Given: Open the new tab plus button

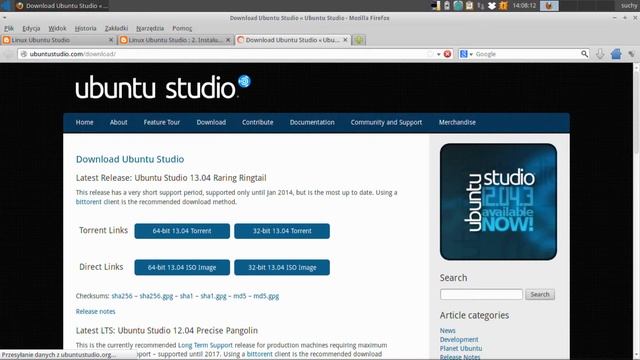Looking at the screenshot, I should 359,40.
